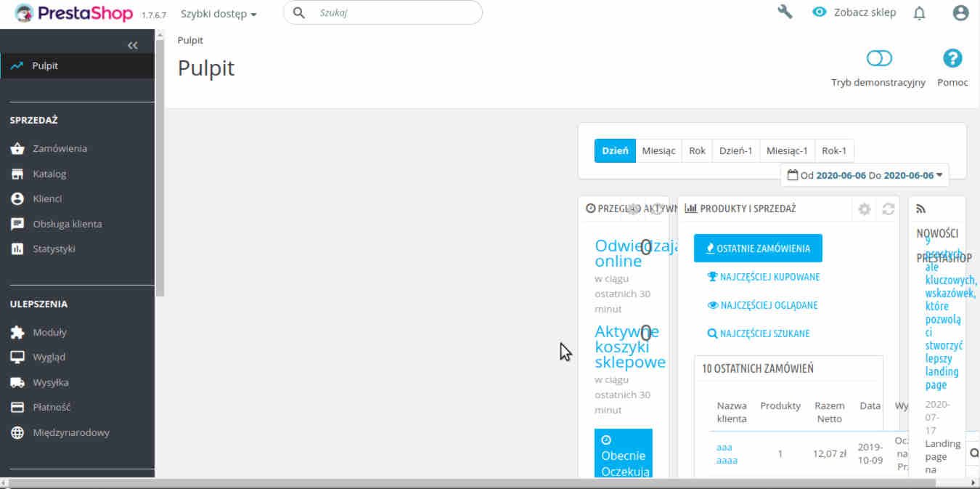Viewport: 980px width, 489px height.
Task: Refresh the Produkty i sprzedaż panel
Action: click(x=888, y=209)
